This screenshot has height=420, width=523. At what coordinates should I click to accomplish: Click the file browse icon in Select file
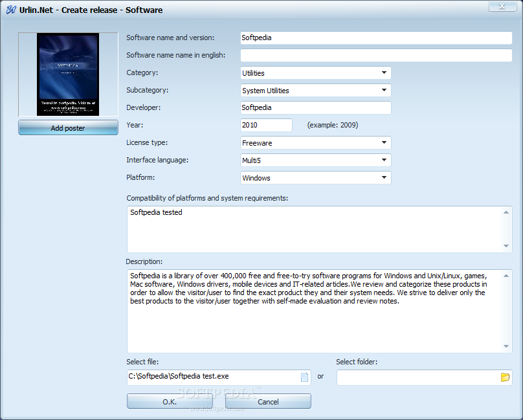point(304,377)
